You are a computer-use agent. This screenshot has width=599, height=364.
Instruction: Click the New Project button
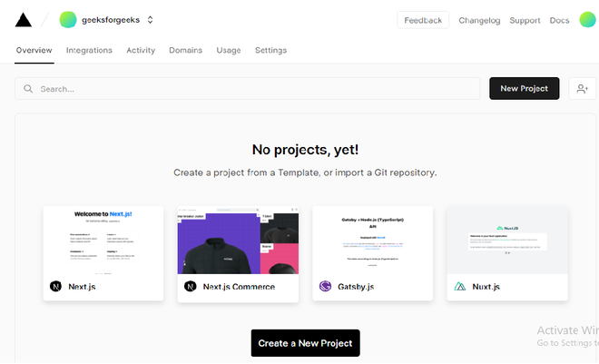coord(525,89)
